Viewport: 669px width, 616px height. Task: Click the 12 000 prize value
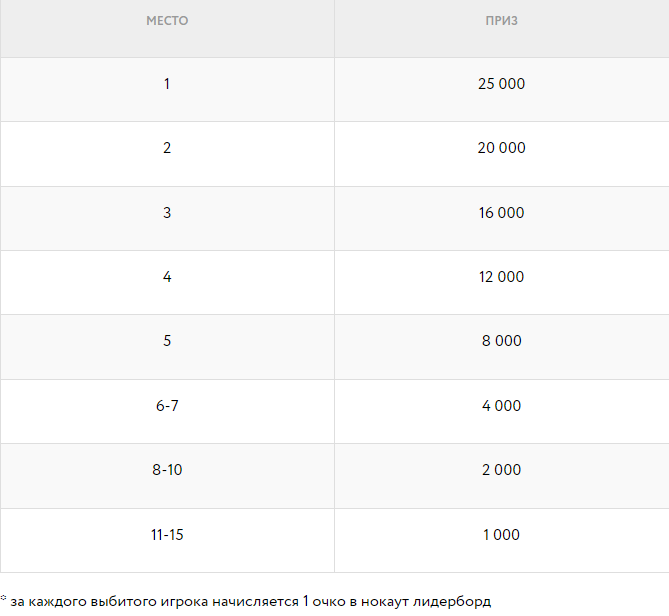[x=501, y=277]
